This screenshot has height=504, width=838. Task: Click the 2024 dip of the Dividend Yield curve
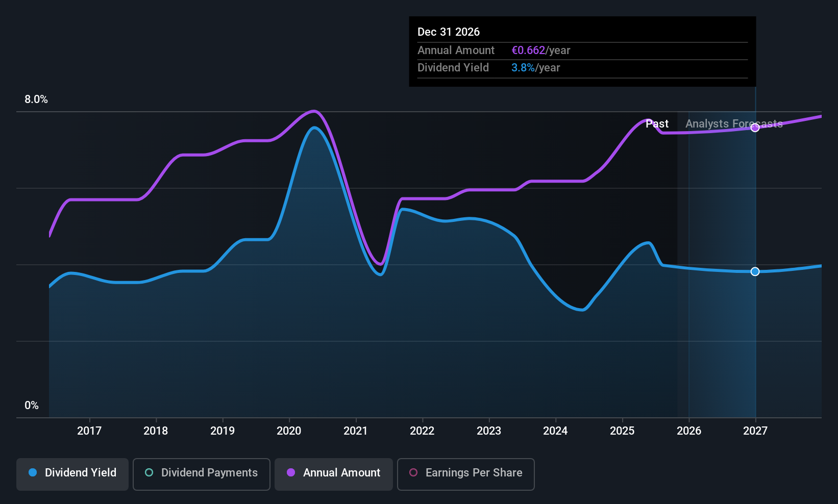579,311
